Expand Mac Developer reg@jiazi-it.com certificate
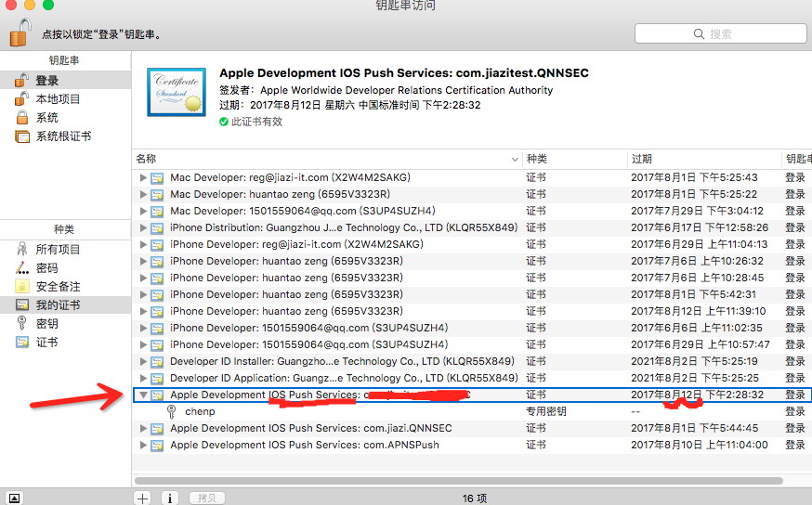The image size is (812, 505). tap(143, 177)
